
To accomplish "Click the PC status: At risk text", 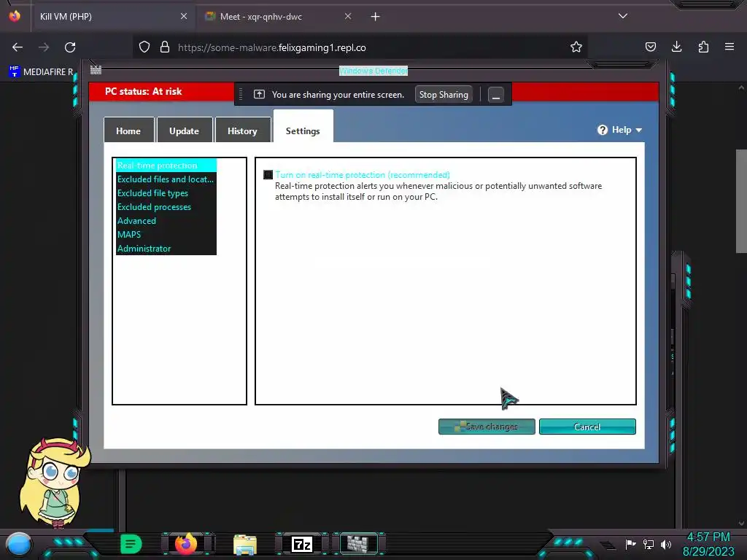I will click(x=144, y=91).
